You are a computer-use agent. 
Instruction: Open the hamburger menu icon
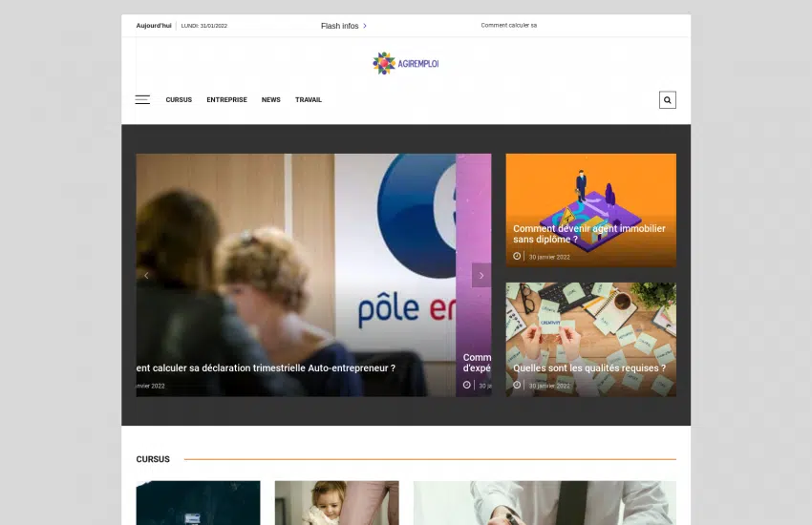[x=142, y=100]
